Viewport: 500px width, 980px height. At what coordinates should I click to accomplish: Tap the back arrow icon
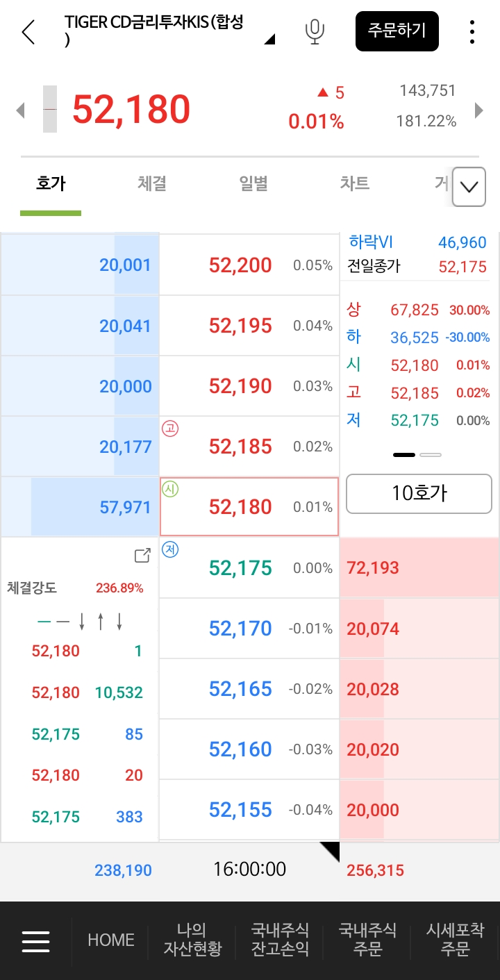[28, 32]
